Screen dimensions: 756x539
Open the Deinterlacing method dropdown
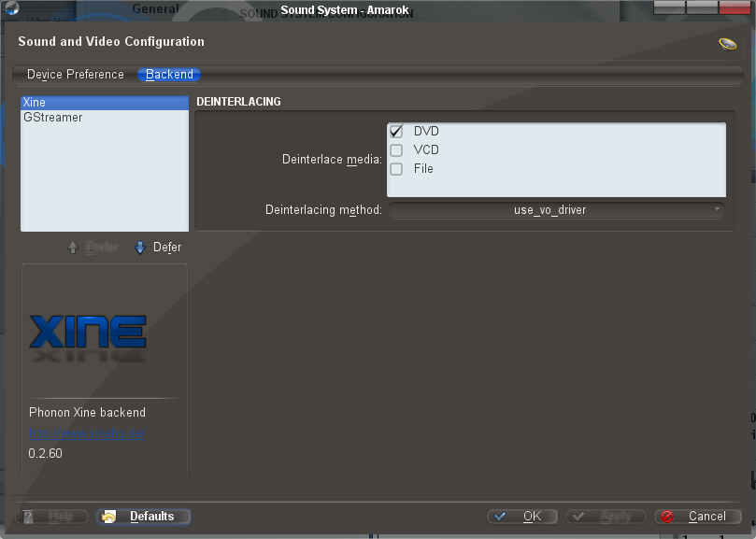556,210
